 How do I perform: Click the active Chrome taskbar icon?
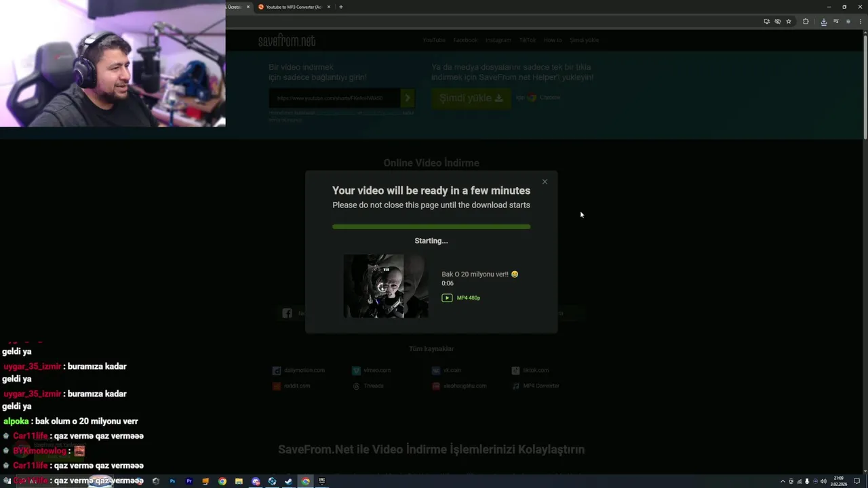click(x=305, y=481)
